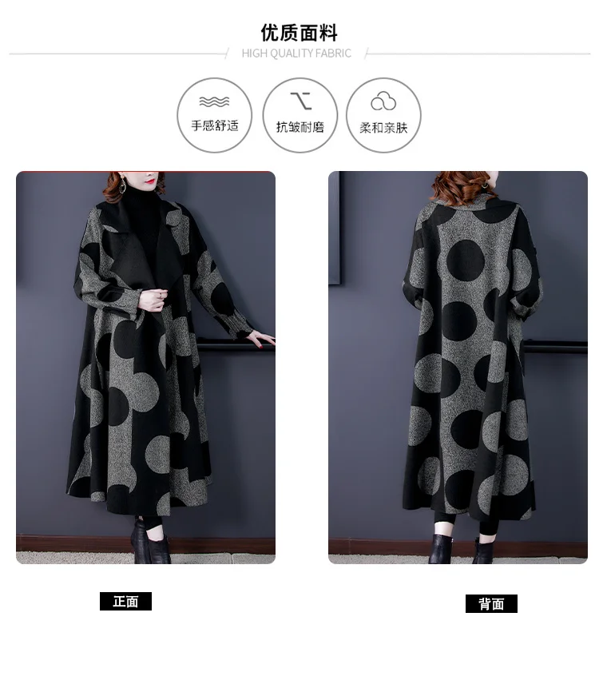Click the wave icon above 手感舒适

pyautogui.click(x=214, y=101)
